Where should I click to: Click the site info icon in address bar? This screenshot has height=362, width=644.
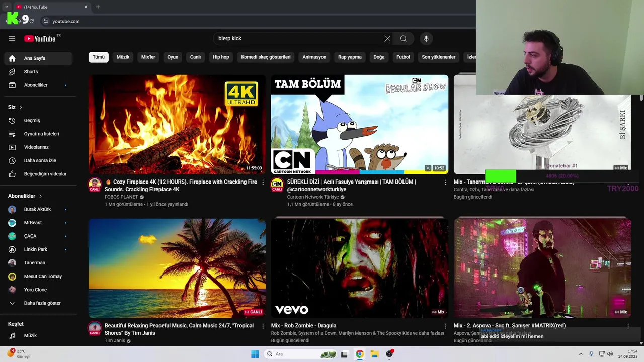coord(46,21)
